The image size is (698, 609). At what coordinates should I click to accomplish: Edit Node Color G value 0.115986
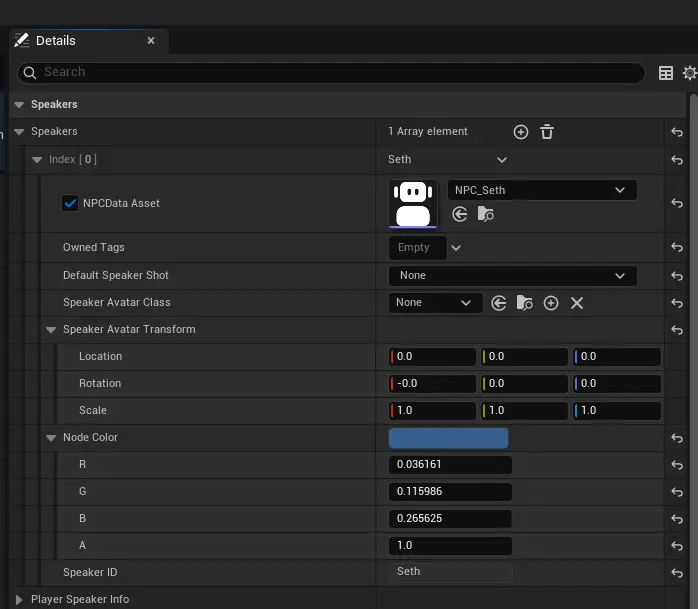[450, 492]
